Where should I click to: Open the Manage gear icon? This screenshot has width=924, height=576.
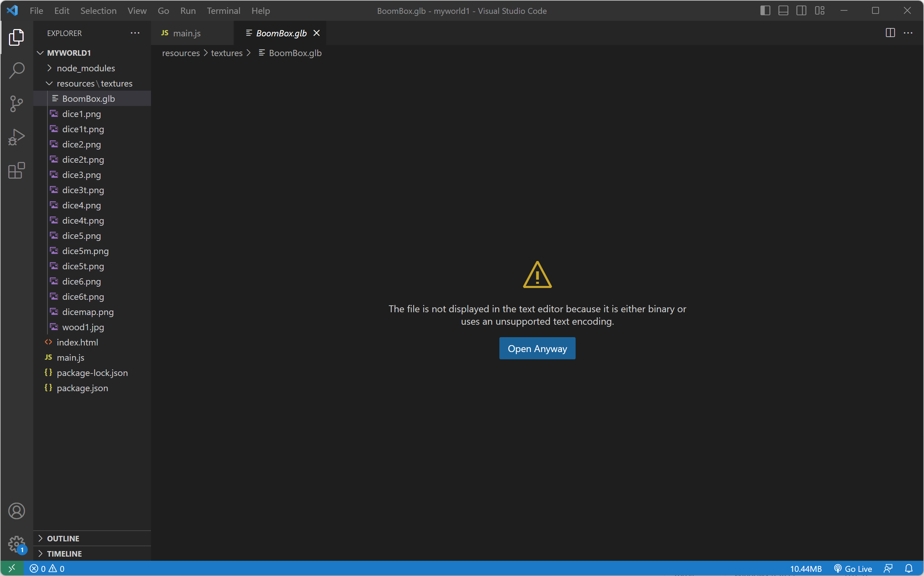[16, 544]
